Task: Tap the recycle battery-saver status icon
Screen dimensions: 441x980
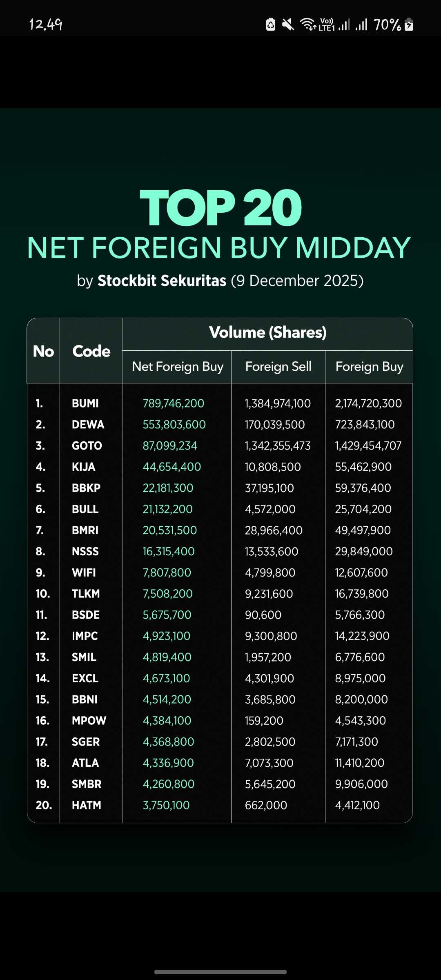Action: pyautogui.click(x=271, y=25)
